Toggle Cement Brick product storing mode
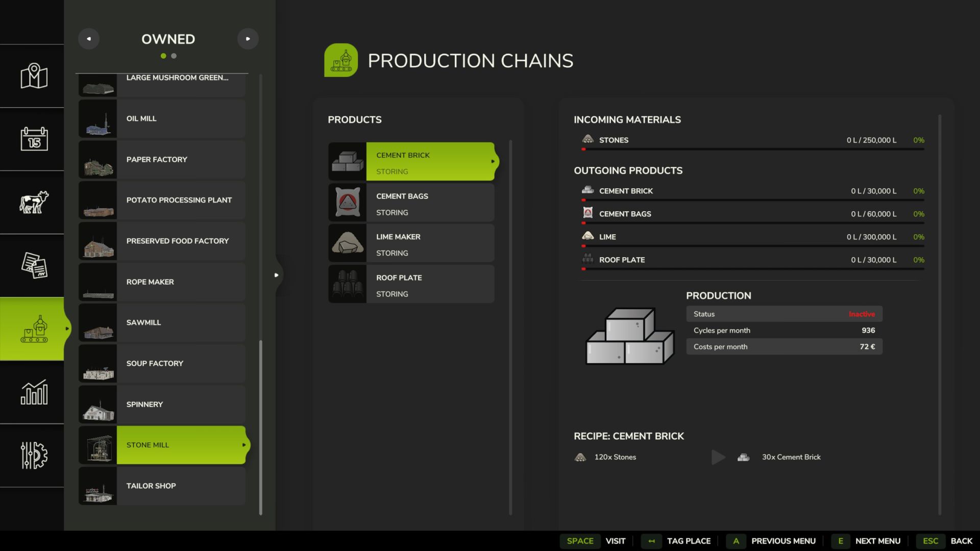The width and height of the screenshot is (980, 551). [x=430, y=162]
